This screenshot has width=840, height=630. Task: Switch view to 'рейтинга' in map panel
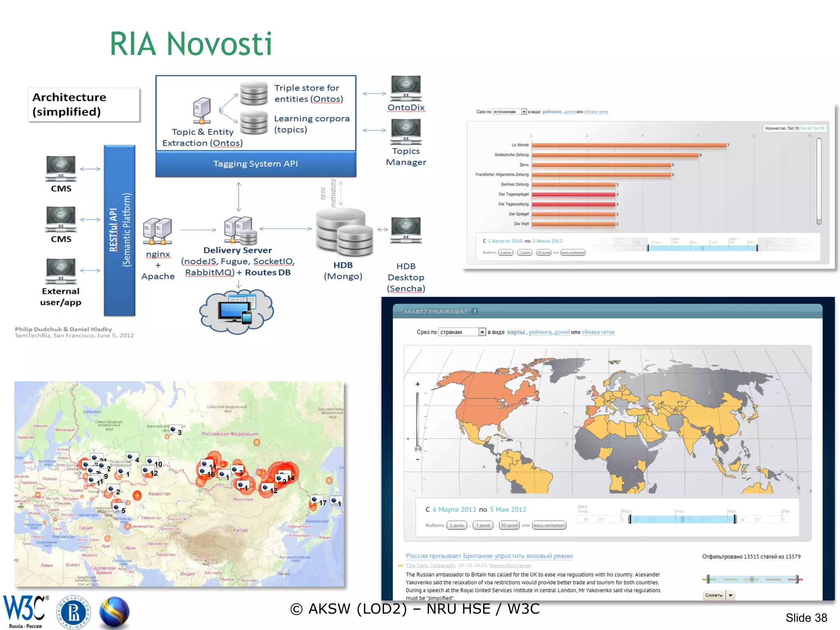[x=540, y=332]
